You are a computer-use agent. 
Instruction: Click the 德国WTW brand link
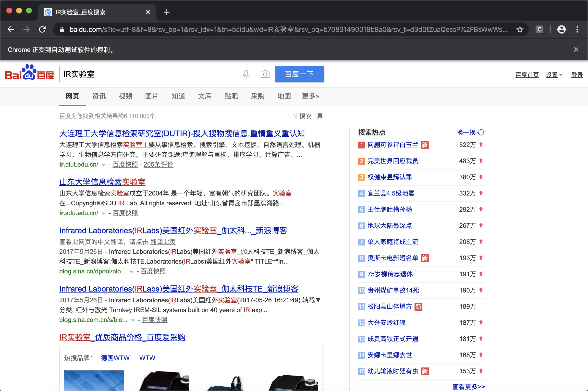115,358
